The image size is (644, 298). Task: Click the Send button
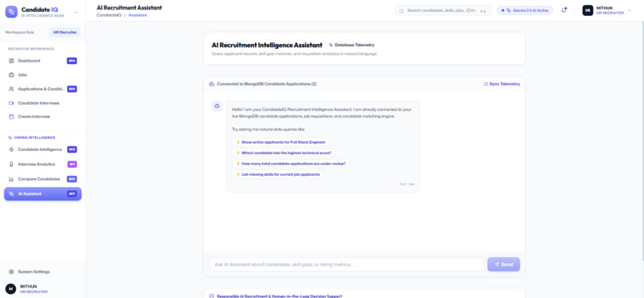(x=503, y=264)
